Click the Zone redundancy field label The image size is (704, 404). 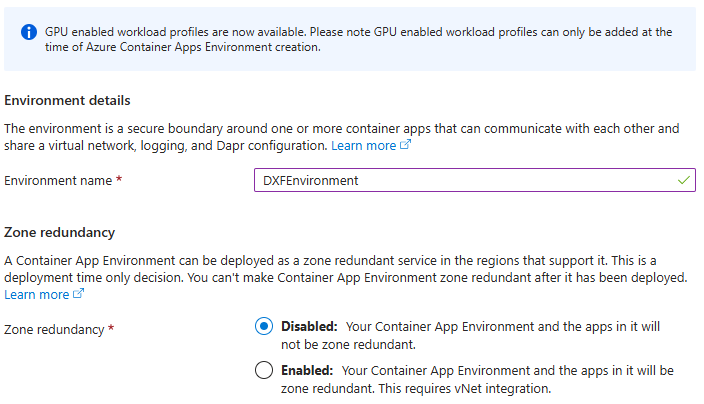coord(54,328)
